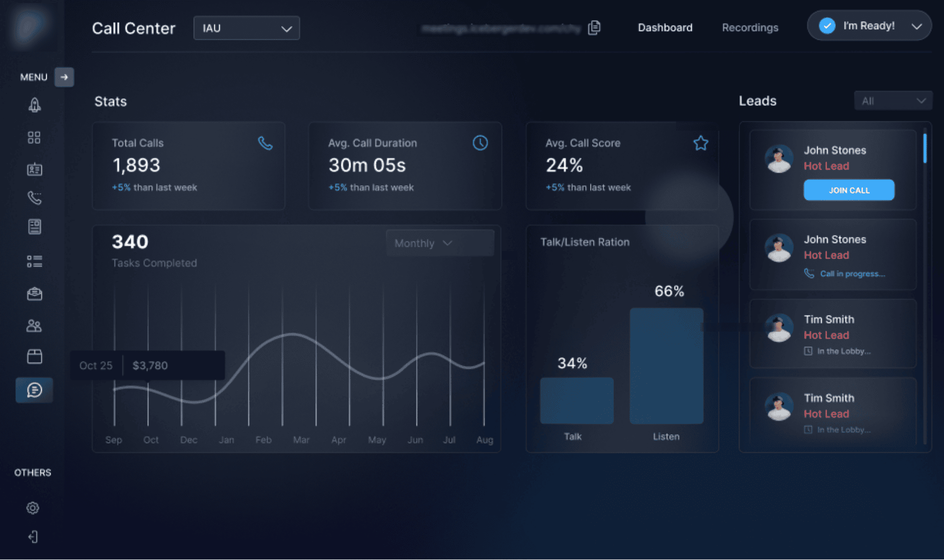Click the rocket icon in sidebar

(34, 105)
